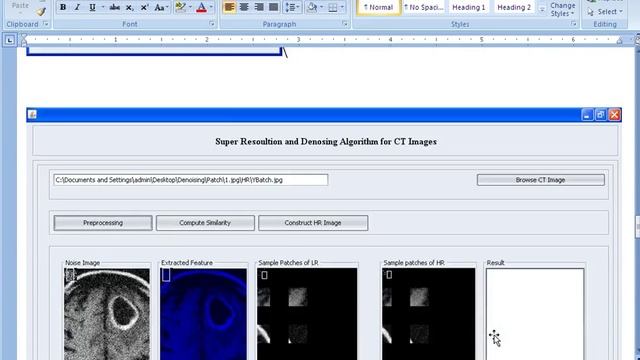The width and height of the screenshot is (640, 360).
Task: Click the Sample patches of HR image
Action: coord(429,314)
